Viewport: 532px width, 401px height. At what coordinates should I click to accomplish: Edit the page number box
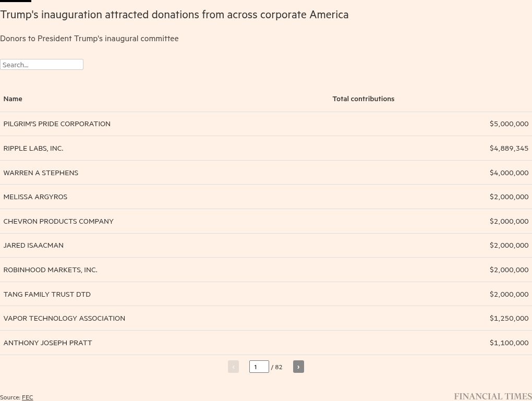[259, 367]
